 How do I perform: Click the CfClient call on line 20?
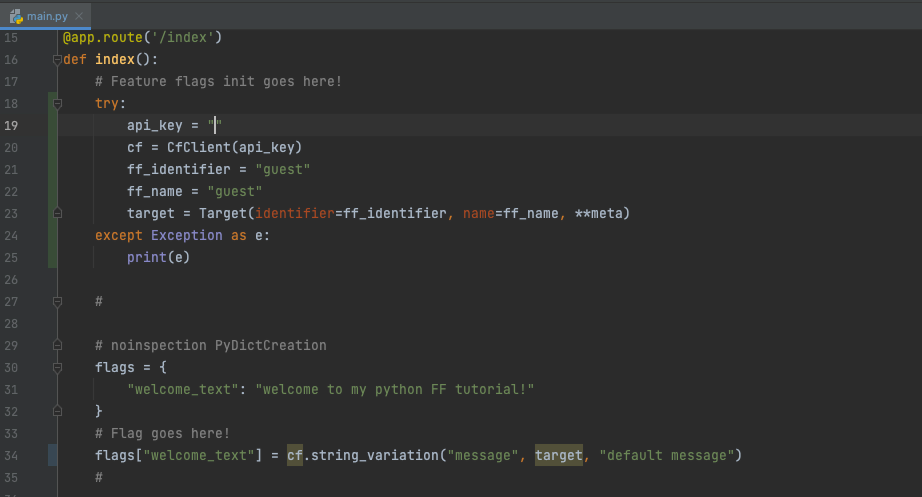click(234, 147)
